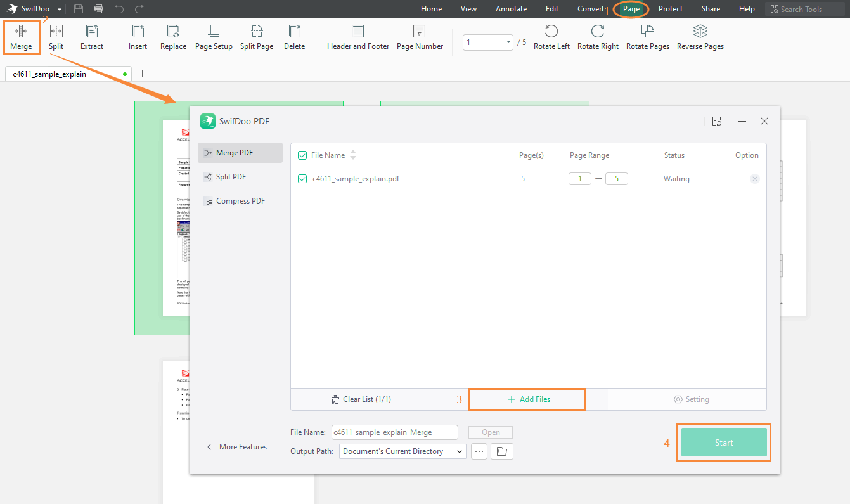Click the Waiting status of c4611_sample_explain.pdf

pyautogui.click(x=676, y=179)
